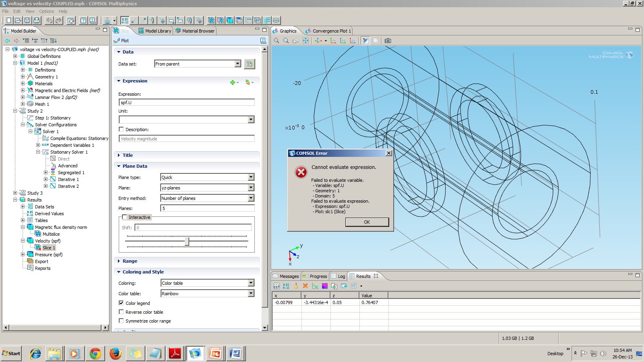Click the Zoom In icon in Graphics toolbar
This screenshot has height=362, width=644.
point(277,41)
